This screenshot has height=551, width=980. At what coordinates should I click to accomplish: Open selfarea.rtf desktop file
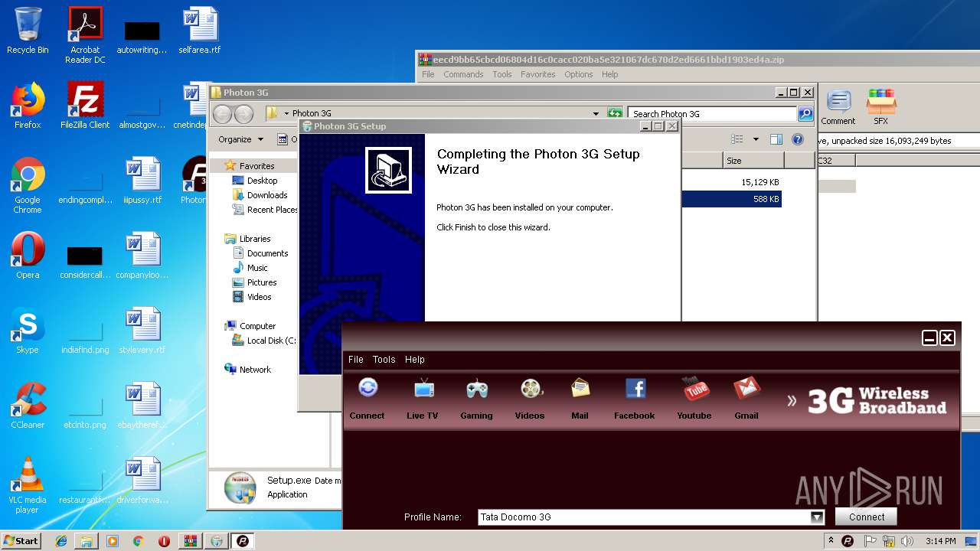(200, 31)
